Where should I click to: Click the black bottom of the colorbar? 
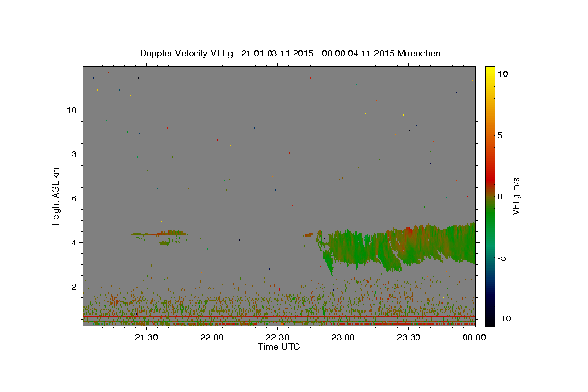coord(490,321)
